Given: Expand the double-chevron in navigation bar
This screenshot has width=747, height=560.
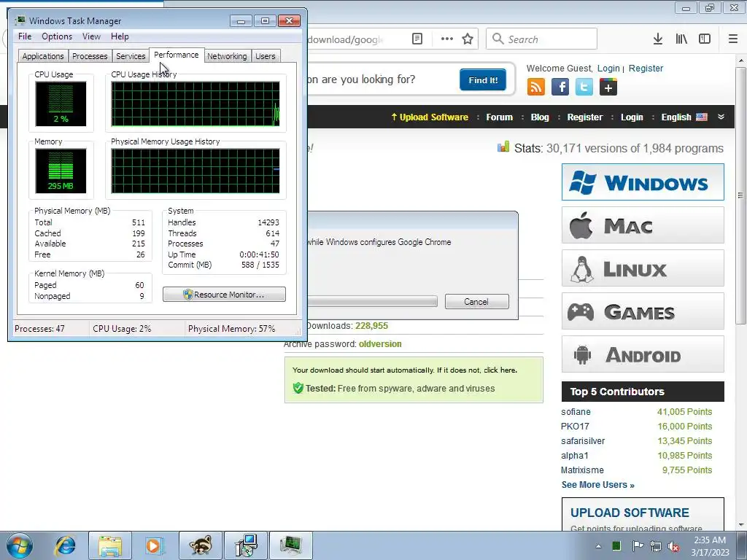Looking at the screenshot, I should coord(721,117).
